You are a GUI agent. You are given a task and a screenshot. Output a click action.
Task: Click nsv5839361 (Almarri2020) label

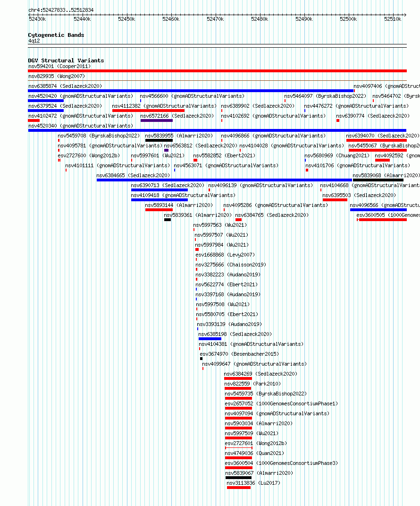198,215
